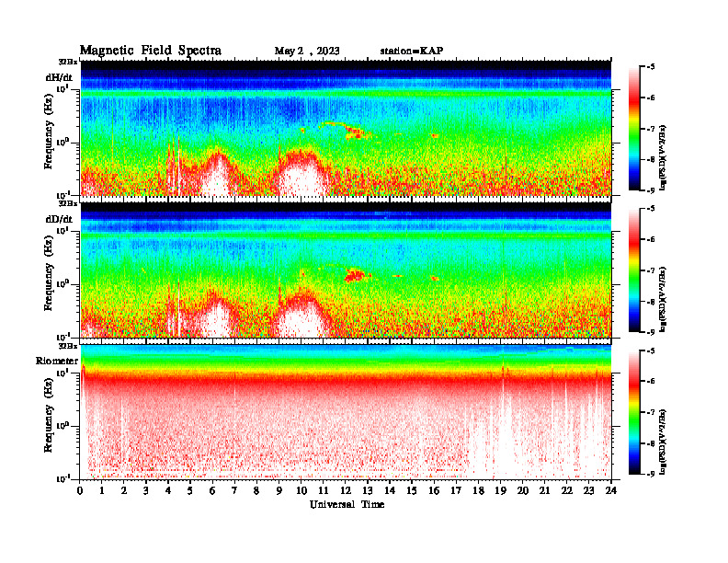728x563 pixels.
Task: Click the "13" hour tick label
Action: click(368, 491)
